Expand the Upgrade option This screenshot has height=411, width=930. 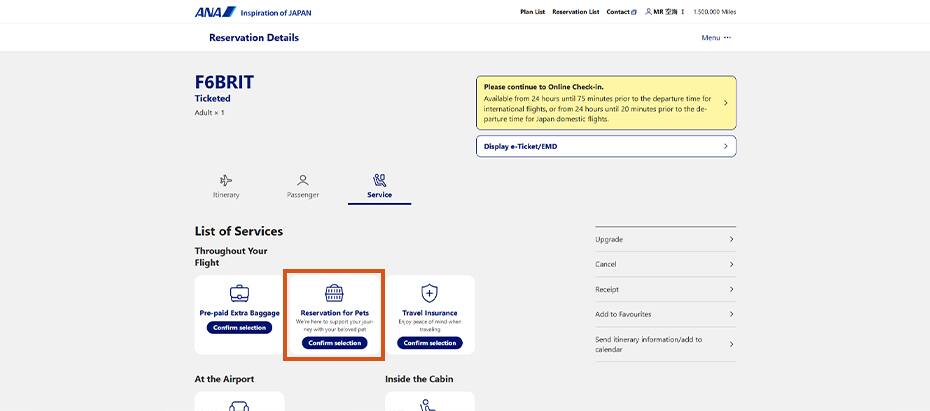coord(665,240)
